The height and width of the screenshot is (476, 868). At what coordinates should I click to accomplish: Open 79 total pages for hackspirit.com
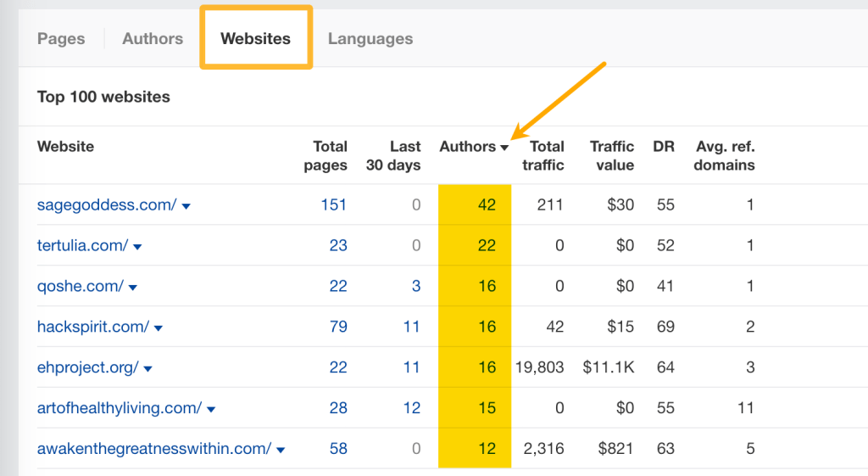pyautogui.click(x=338, y=327)
